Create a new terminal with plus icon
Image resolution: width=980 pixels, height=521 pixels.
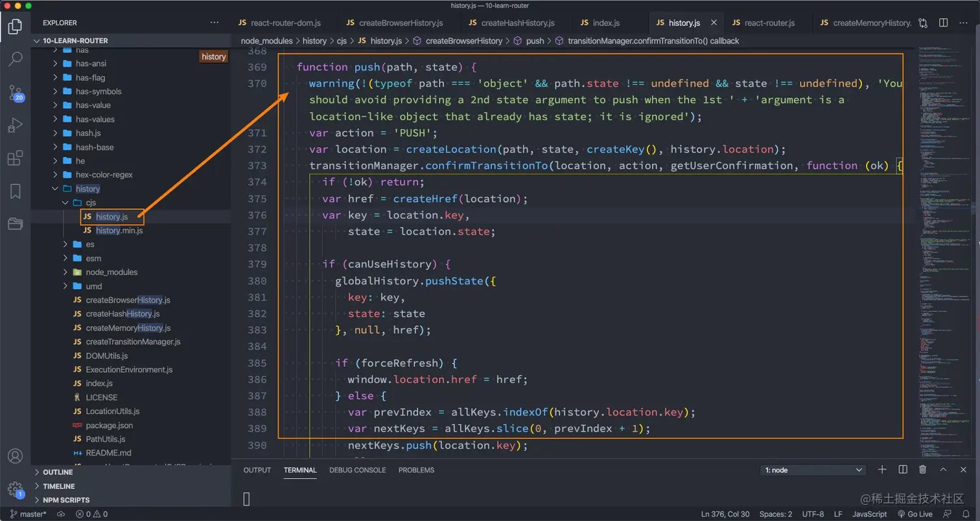tap(882, 470)
